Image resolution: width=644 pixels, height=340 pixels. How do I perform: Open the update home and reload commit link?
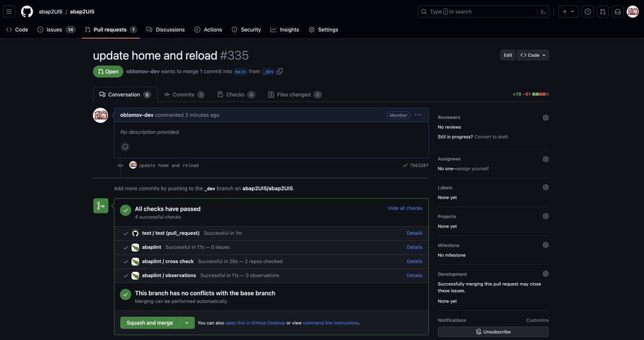[169, 165]
